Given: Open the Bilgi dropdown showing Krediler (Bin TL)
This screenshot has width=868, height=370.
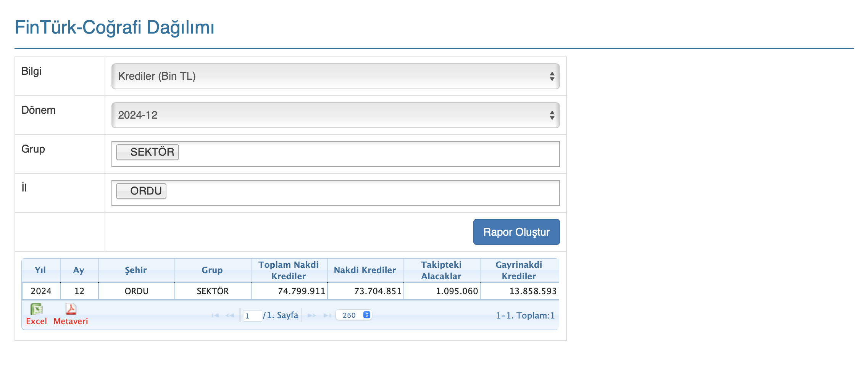Looking at the screenshot, I should [335, 76].
